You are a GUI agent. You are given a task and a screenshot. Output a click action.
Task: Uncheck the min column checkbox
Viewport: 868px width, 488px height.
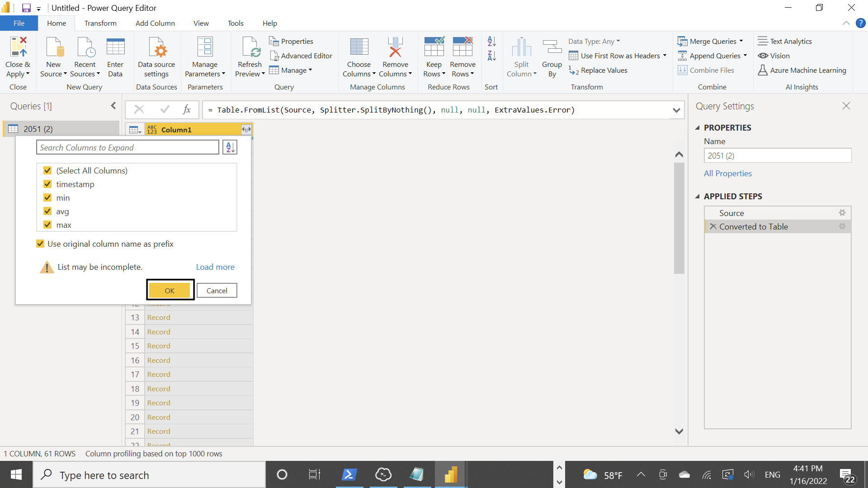click(47, 197)
